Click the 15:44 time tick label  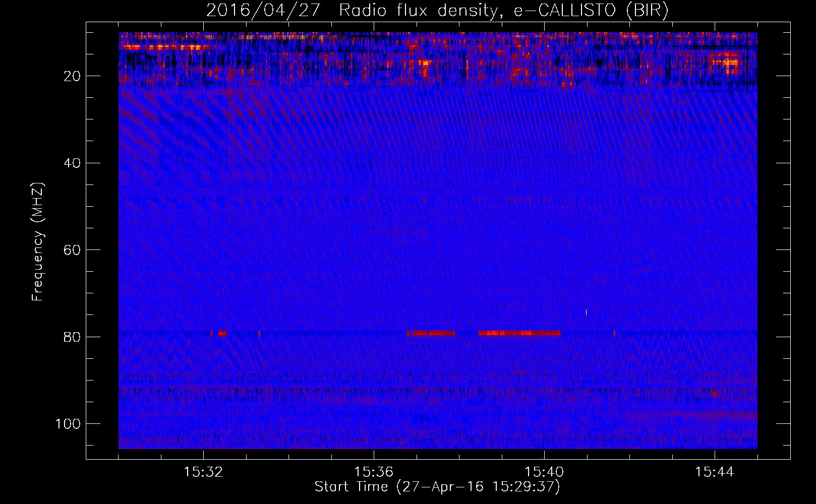715,472
